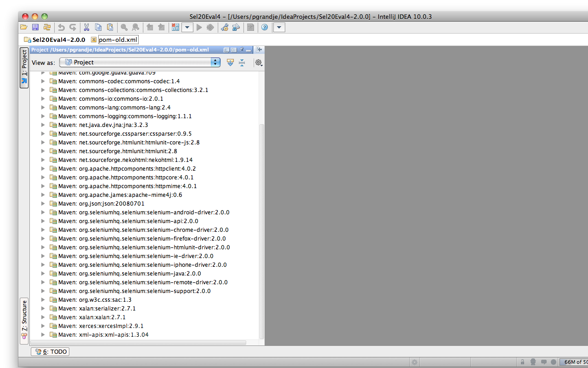Redo with the toolbar forward arrow

coord(73,28)
